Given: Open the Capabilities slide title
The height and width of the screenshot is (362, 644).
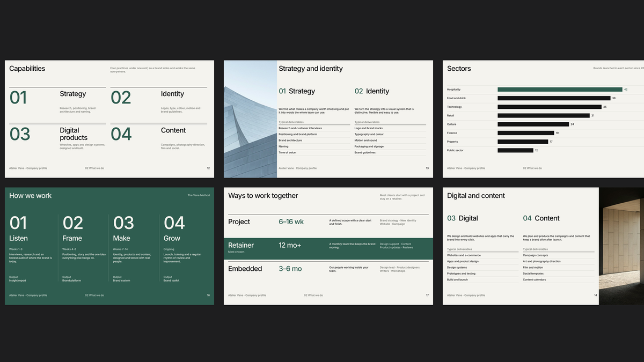Looking at the screenshot, I should [27, 69].
